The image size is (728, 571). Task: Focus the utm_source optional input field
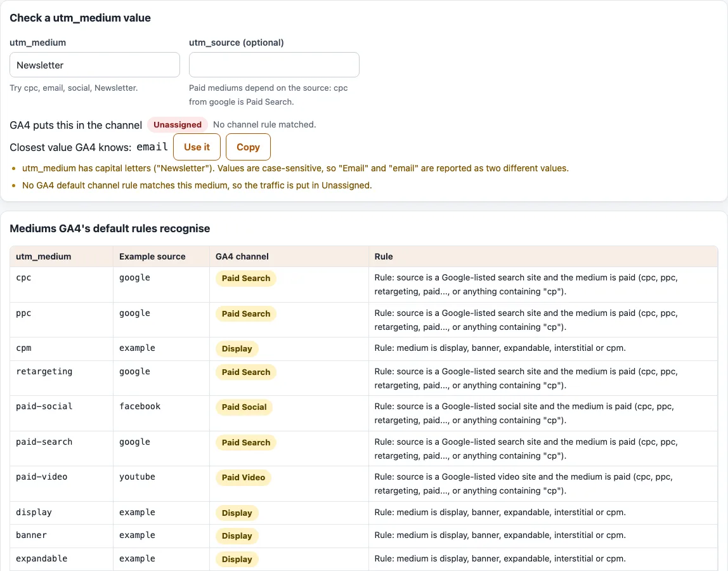pos(274,65)
